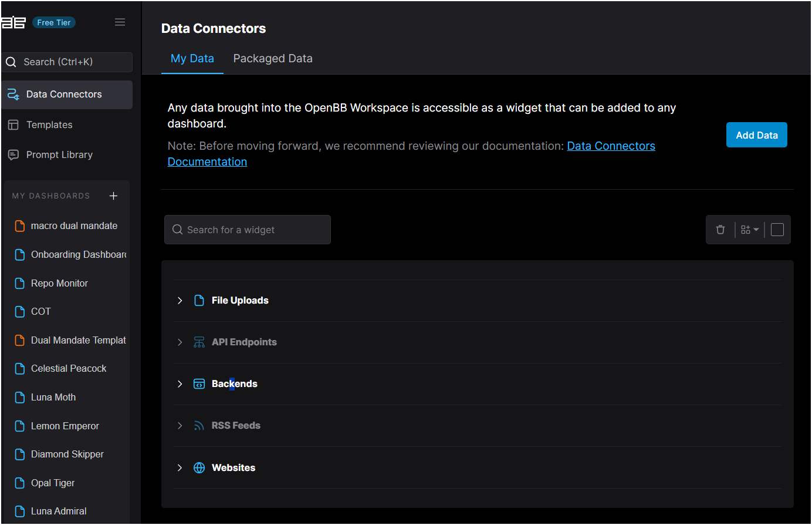
Task: Click the File Uploads label
Action: pyautogui.click(x=240, y=301)
